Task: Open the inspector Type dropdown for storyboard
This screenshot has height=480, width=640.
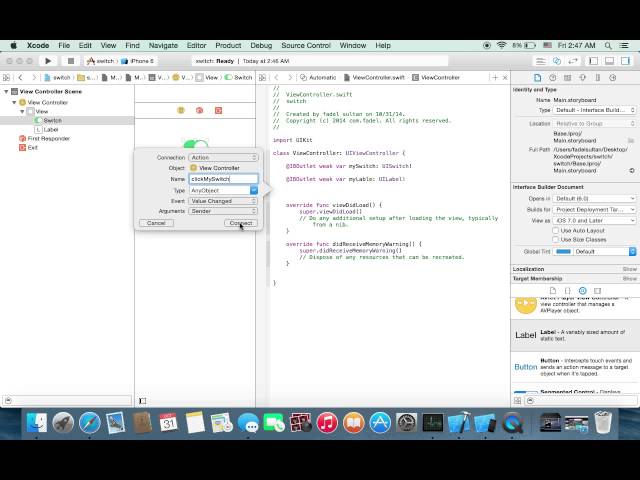Action: 595,110
